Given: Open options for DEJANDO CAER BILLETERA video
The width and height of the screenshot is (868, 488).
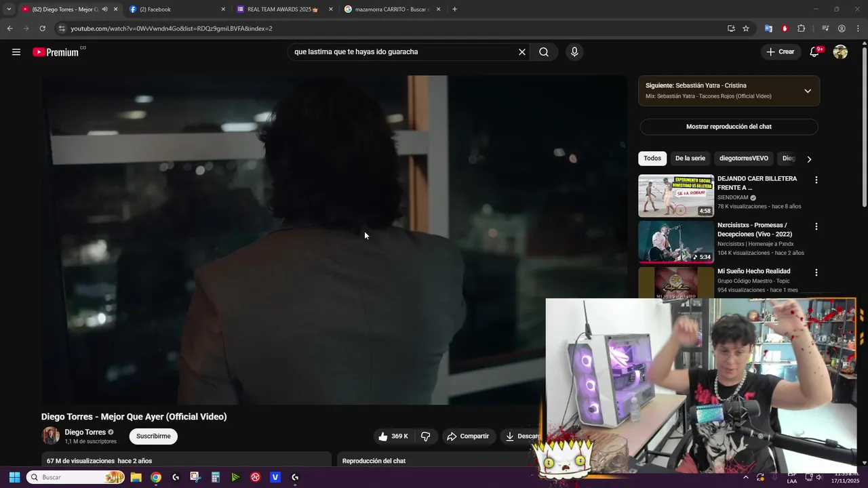Looking at the screenshot, I should click(x=816, y=180).
